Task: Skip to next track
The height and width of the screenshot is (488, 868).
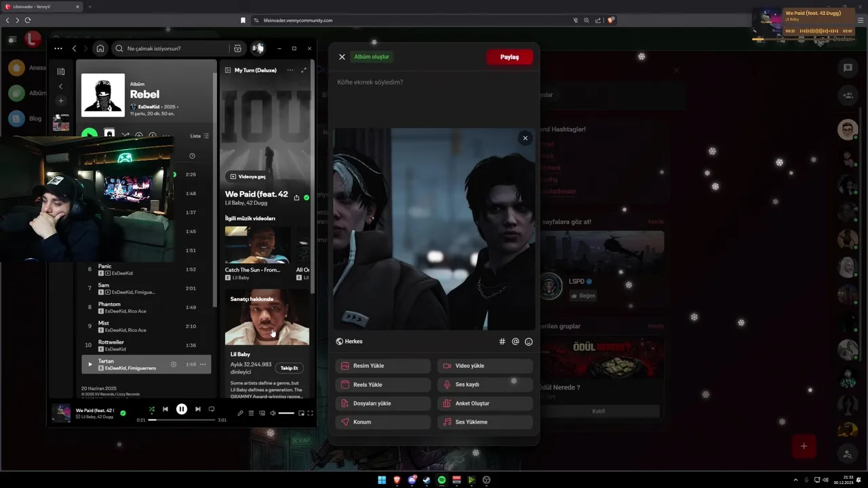Action: click(x=197, y=409)
